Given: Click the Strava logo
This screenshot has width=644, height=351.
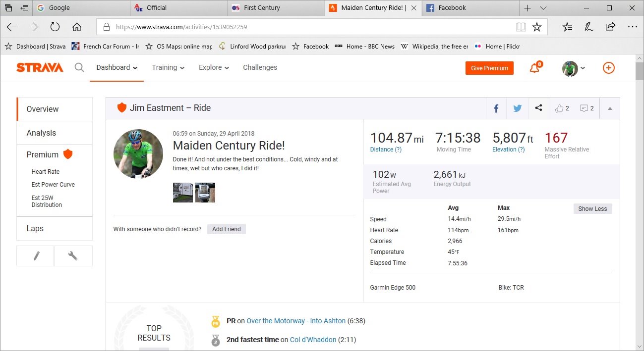Looking at the screenshot, I should tap(40, 67).
